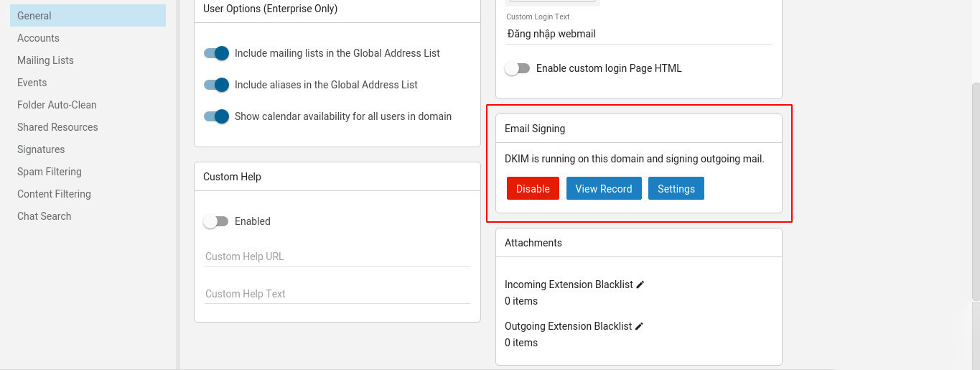This screenshot has height=370, width=980.
Task: Enable custom login Page HTML switch
Action: point(517,68)
